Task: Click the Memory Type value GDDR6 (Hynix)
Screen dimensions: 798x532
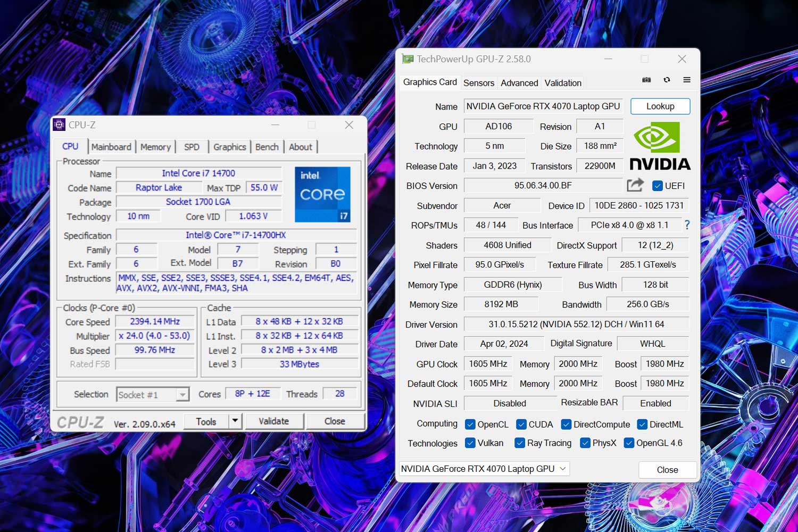Action: click(513, 285)
